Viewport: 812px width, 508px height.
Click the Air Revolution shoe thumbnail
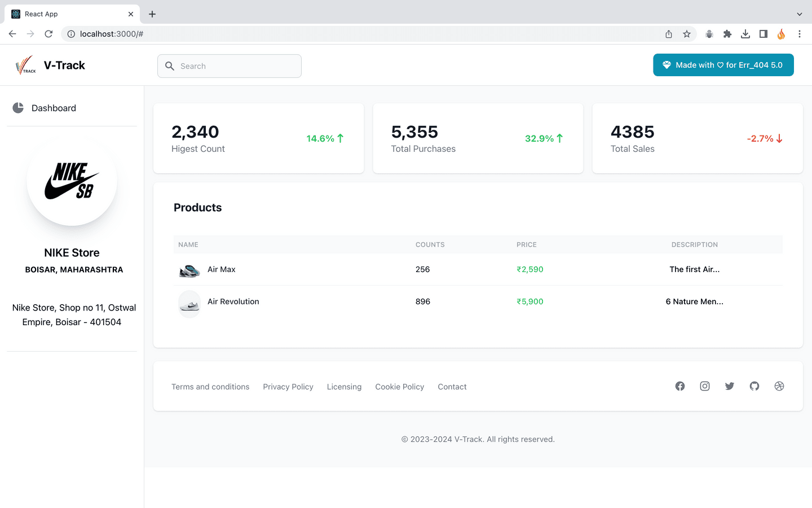click(189, 304)
